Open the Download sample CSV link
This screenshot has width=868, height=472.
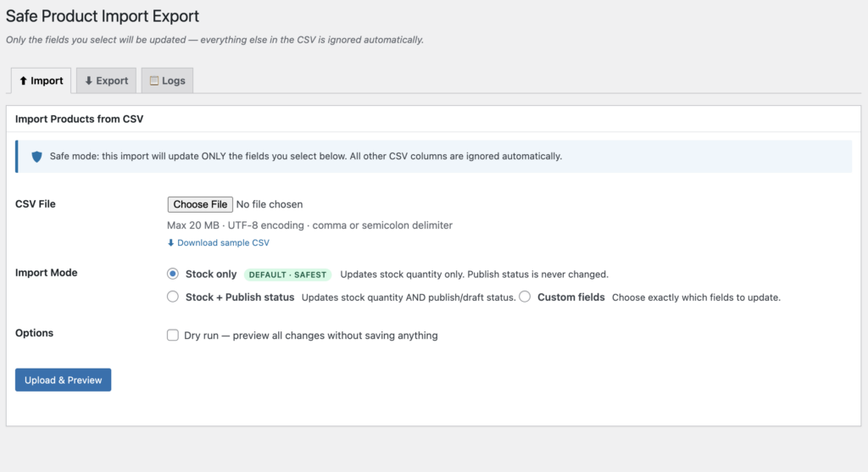point(223,243)
